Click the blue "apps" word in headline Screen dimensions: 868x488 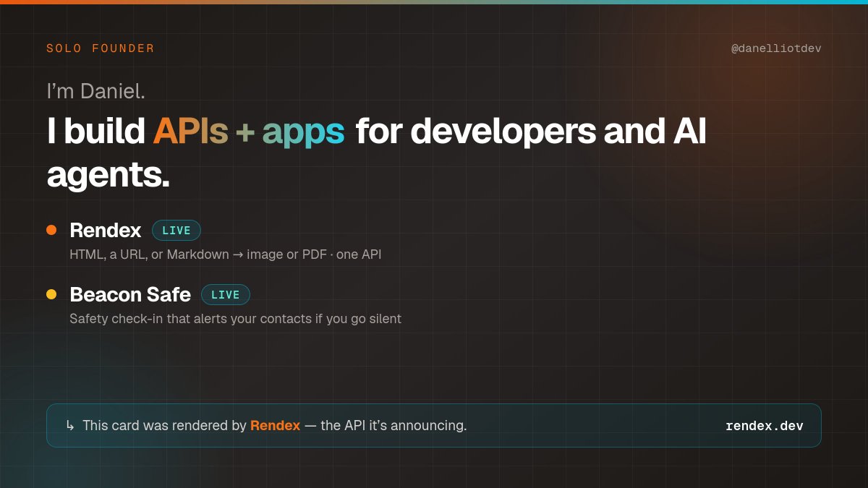click(303, 133)
